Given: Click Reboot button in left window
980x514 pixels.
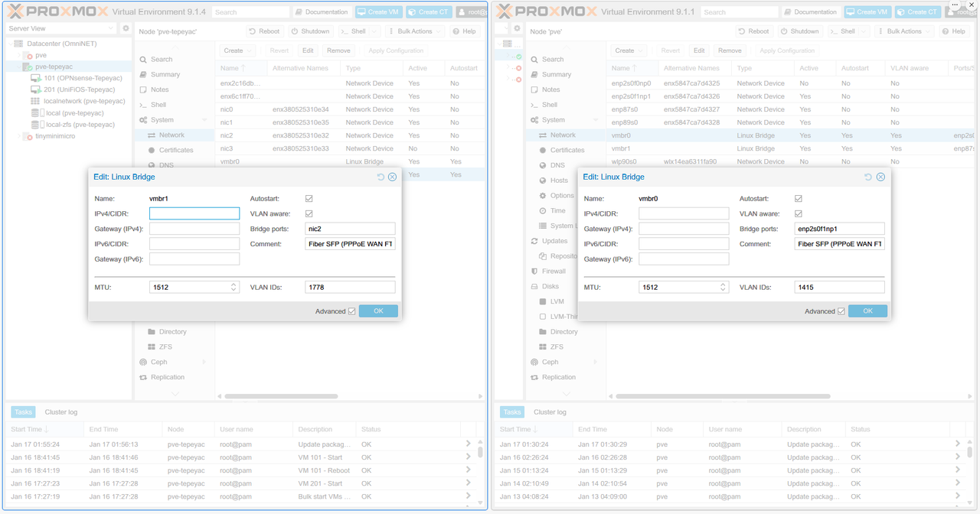Looking at the screenshot, I should click(264, 31).
